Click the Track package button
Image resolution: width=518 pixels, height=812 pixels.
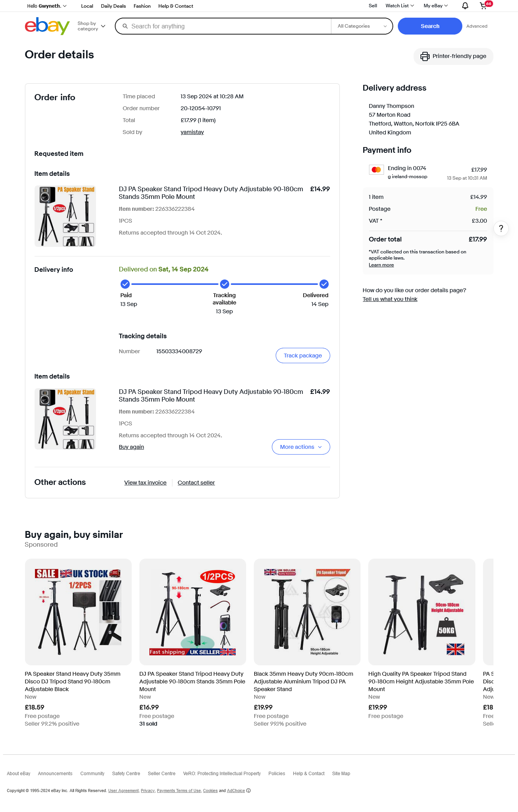pos(303,356)
